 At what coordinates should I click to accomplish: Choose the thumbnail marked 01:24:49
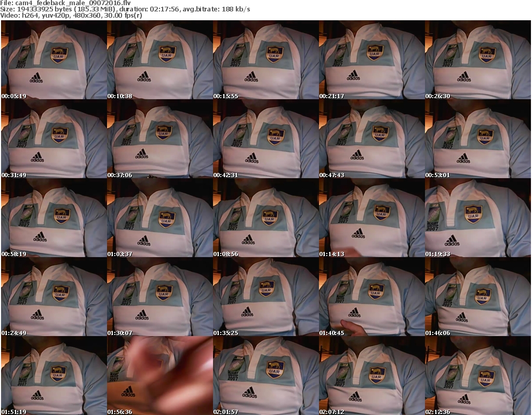(54, 297)
